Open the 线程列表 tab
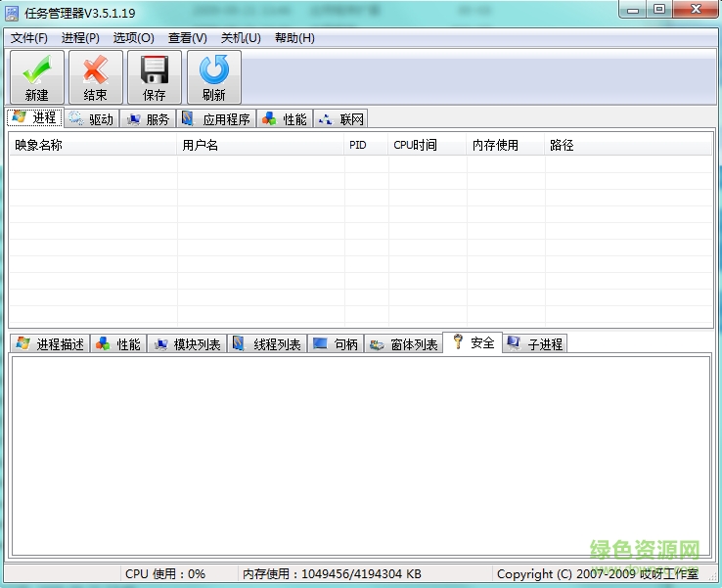The width and height of the screenshot is (722, 588). coord(267,344)
